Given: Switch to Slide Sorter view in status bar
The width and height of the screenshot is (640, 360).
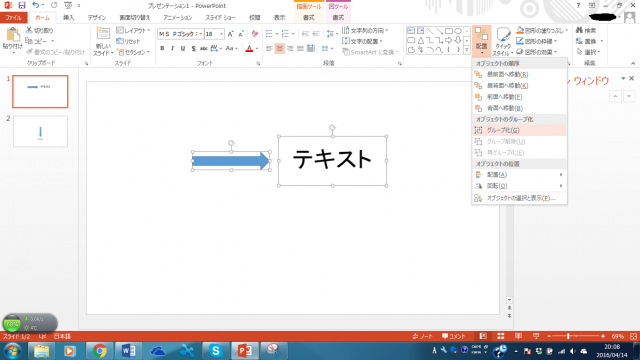Looking at the screenshot, I should point(500,336).
